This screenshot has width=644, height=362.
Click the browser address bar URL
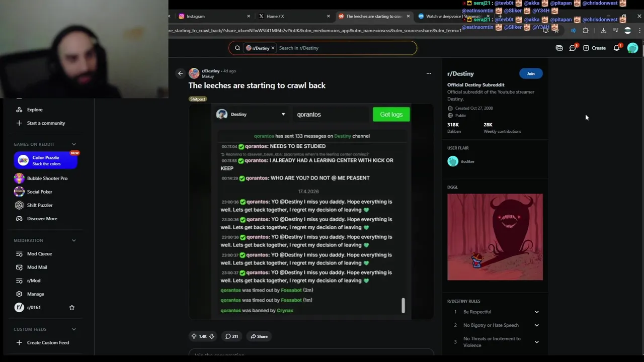click(315, 31)
